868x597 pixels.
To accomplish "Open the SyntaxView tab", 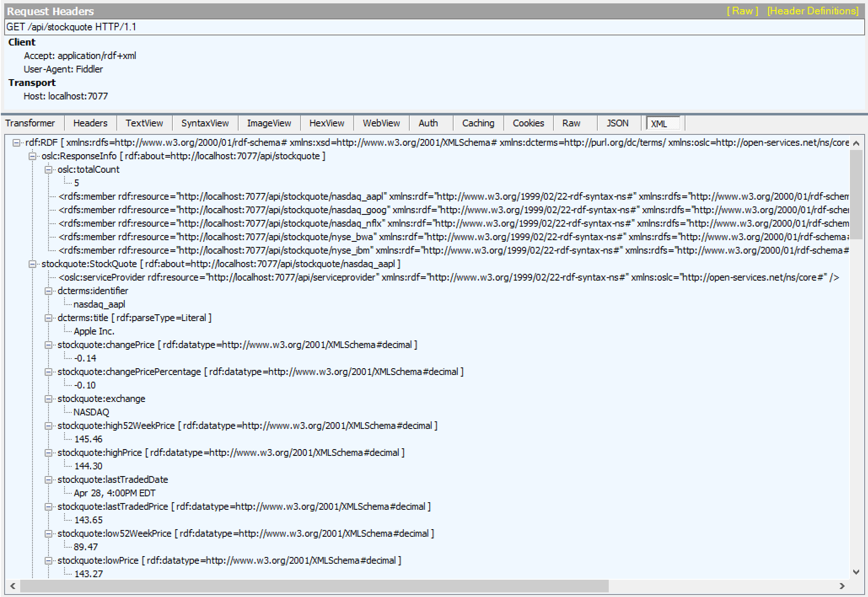I will click(205, 123).
